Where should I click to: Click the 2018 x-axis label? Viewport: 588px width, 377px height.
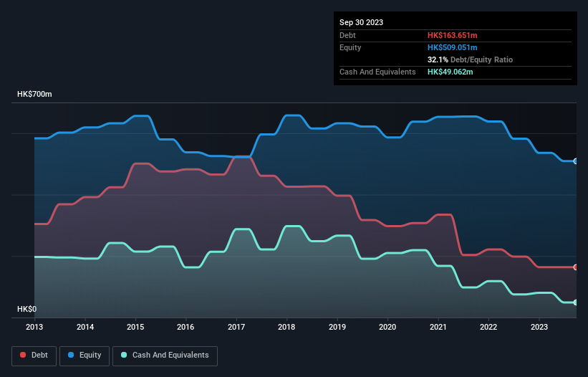(x=286, y=327)
